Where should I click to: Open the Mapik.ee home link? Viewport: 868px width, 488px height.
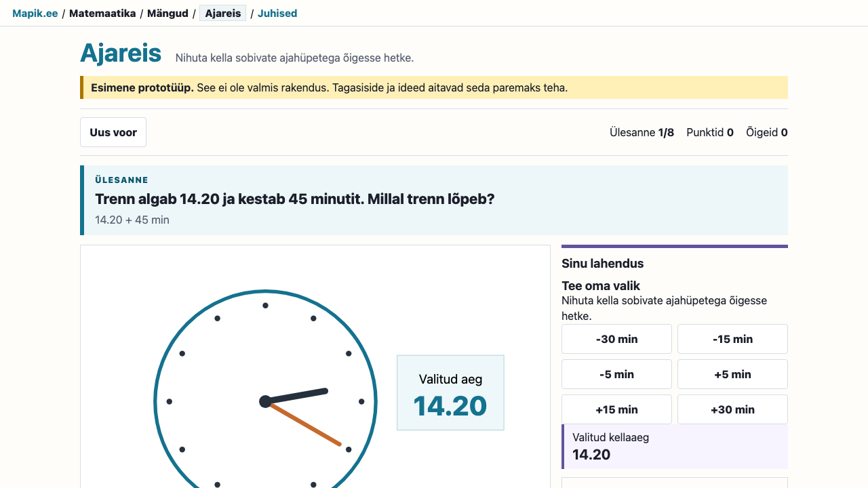[x=35, y=13]
